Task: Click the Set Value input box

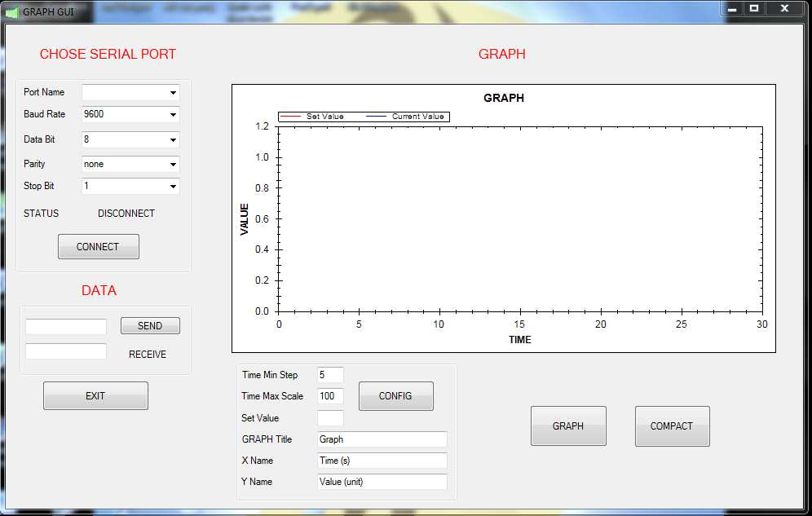Action: tap(330, 418)
